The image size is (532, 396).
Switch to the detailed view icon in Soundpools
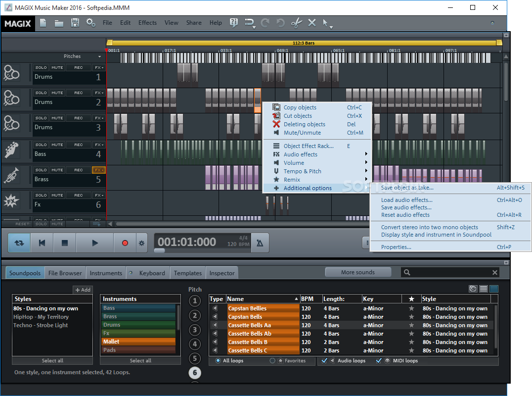[494, 289]
